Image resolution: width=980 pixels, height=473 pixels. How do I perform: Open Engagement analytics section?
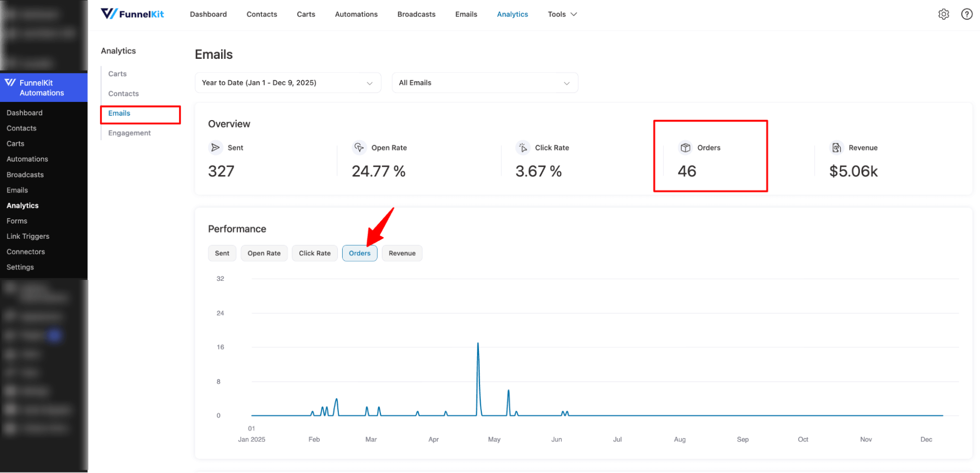[129, 133]
